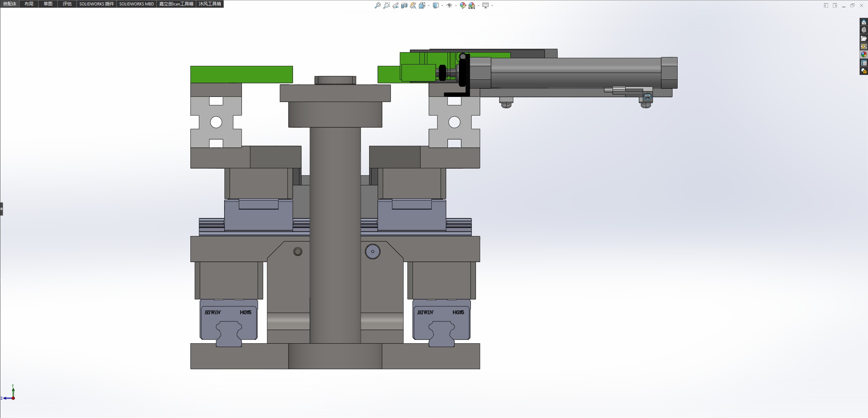Toggle the Hide/Show Items eye icon
Screen dimensions: 868x418
[449, 5]
